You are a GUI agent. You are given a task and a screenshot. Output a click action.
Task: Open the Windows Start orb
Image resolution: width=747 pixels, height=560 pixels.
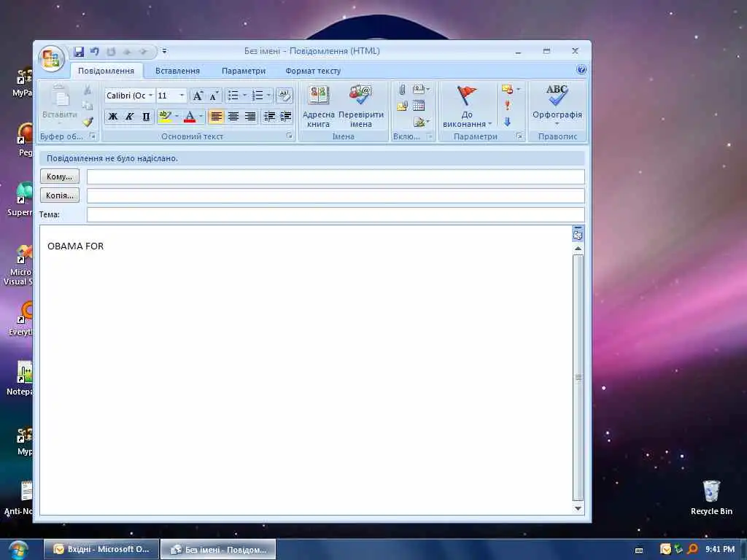pos(18,550)
